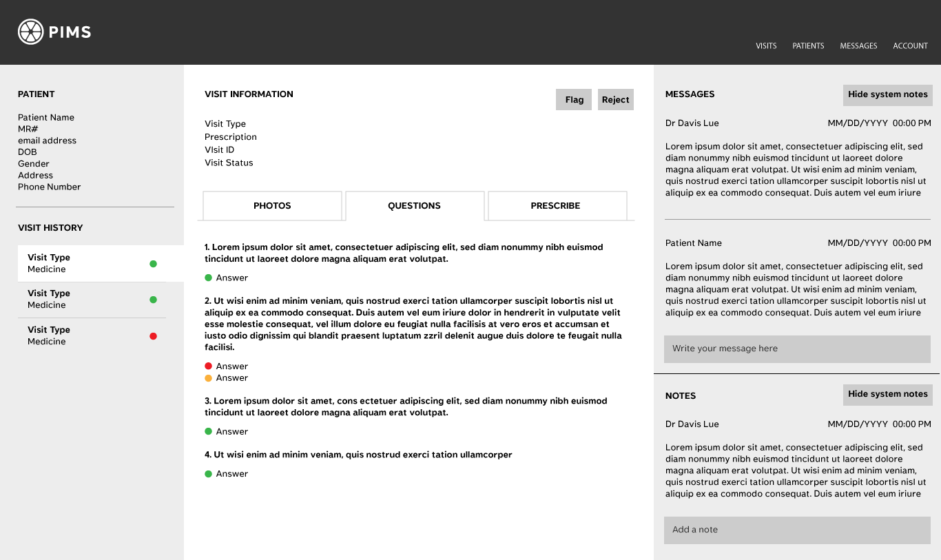Viewport: 941px width, 560px height.
Task: Reject the visit with Reject button
Action: coord(615,100)
